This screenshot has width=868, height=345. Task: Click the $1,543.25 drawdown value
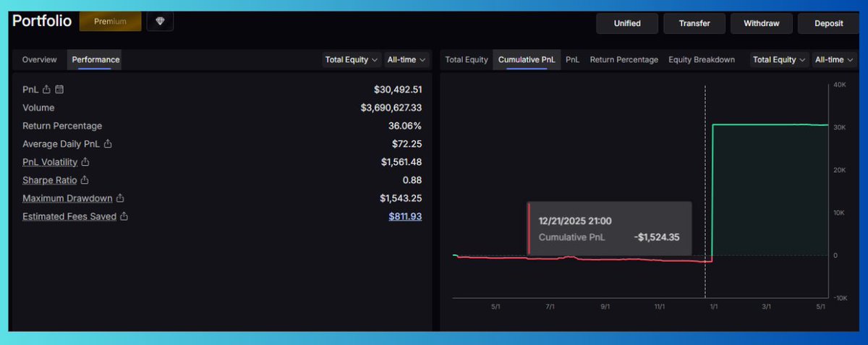pos(401,198)
